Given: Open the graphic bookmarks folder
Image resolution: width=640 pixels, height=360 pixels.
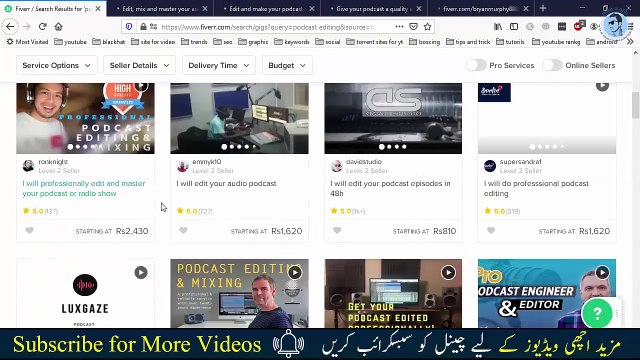Looking at the screenshot, I should [253, 42].
